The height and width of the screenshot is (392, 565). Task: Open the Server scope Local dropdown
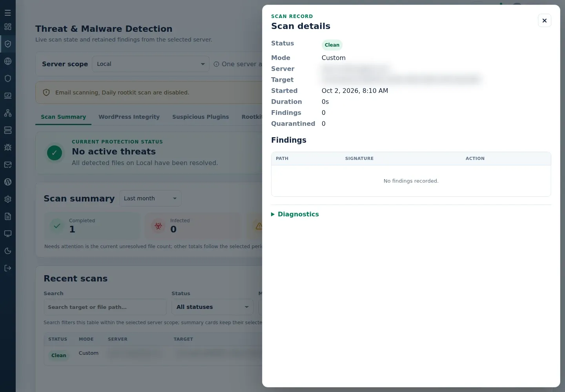click(x=151, y=64)
